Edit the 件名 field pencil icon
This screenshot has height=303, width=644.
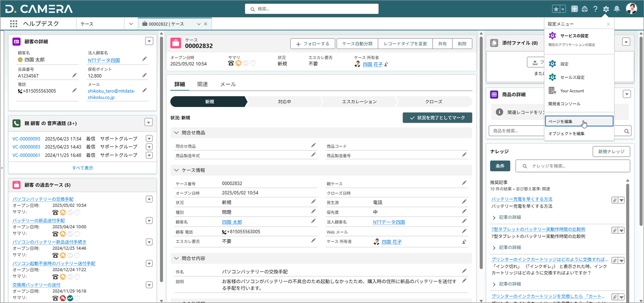click(x=464, y=271)
